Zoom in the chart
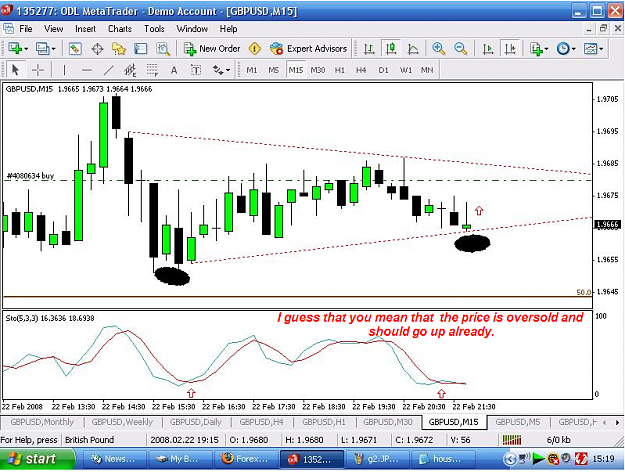 pyautogui.click(x=438, y=49)
